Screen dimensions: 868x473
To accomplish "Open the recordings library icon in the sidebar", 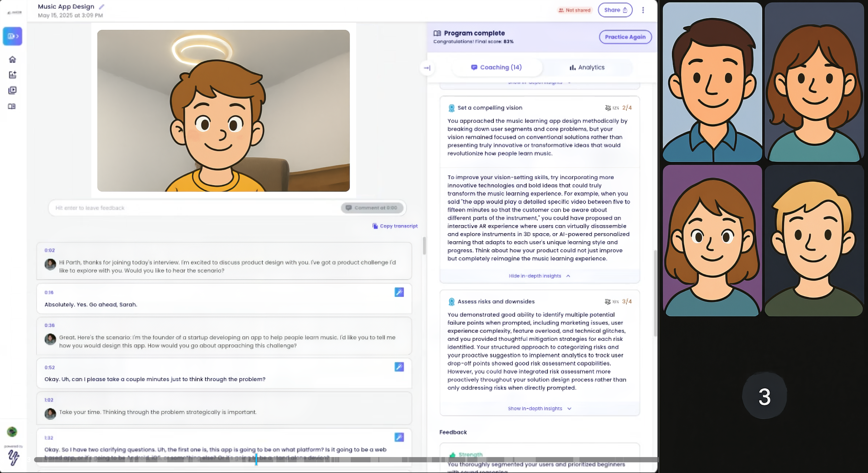I will click(12, 90).
